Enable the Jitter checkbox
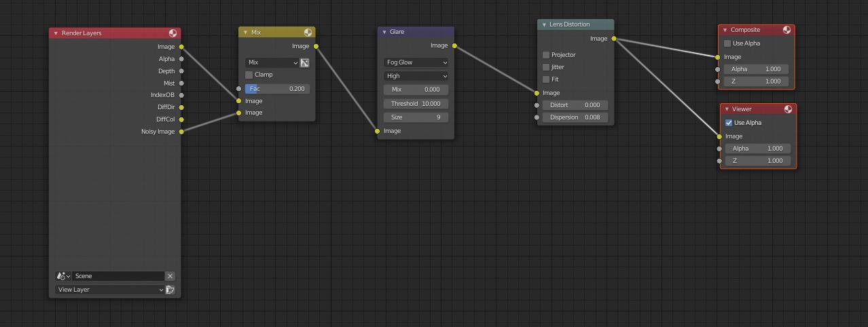 pyautogui.click(x=546, y=67)
